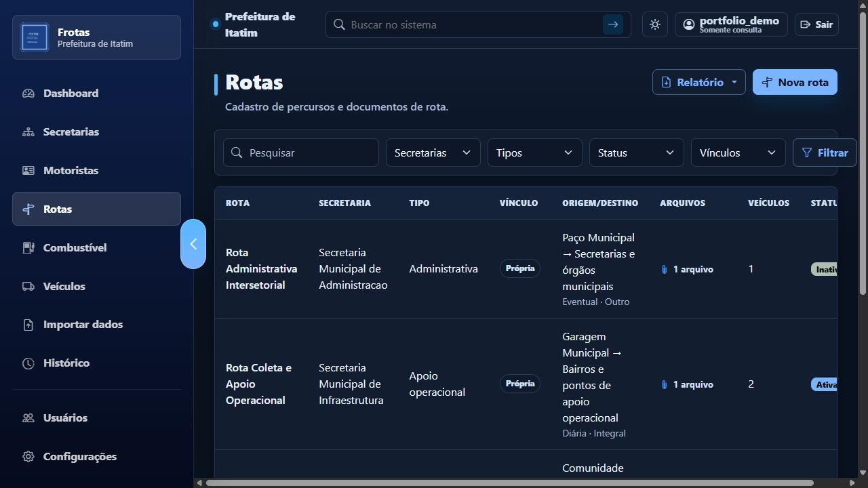Open the Tipos filter dropdown

[534, 152]
